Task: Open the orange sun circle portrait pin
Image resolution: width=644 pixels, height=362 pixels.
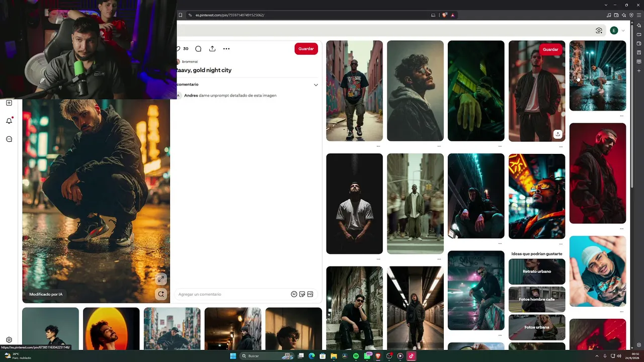Action: 111,329
